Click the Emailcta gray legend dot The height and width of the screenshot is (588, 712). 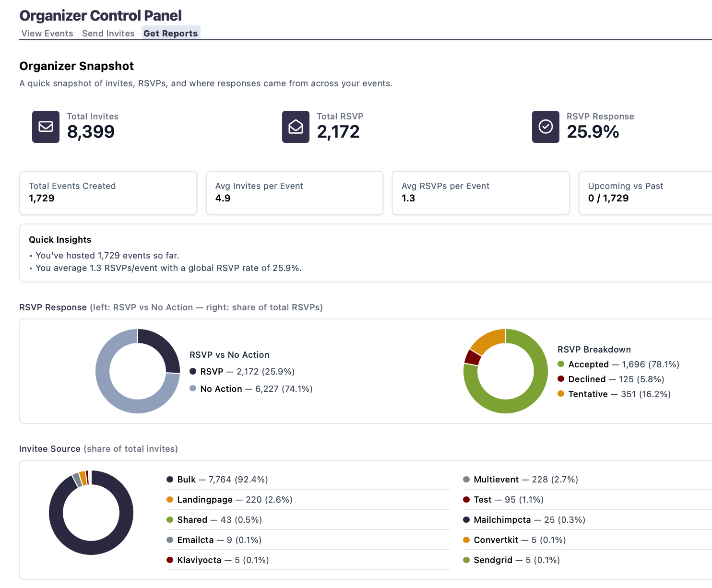pyautogui.click(x=170, y=540)
